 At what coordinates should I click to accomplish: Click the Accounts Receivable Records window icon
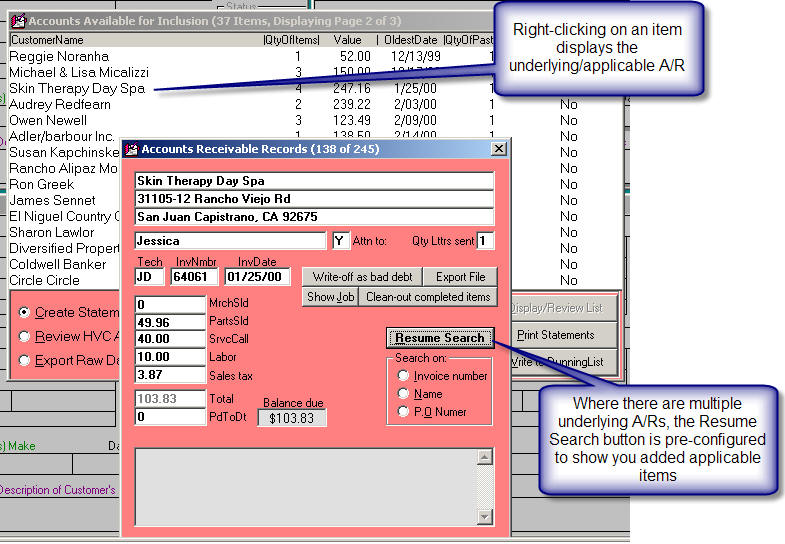coord(131,149)
